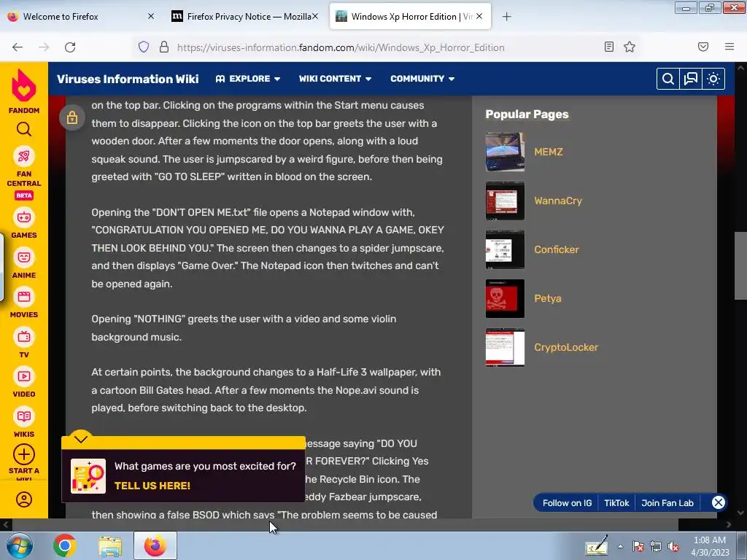Open the MEMZ popular page link
This screenshot has height=560, width=747.
pyautogui.click(x=549, y=152)
